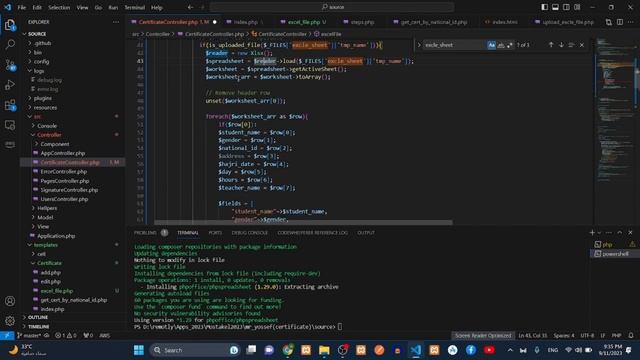The width and height of the screenshot is (640, 360).
Task: Switch to the DEBUG CONSOLE panel tab
Action: [x=249, y=233]
